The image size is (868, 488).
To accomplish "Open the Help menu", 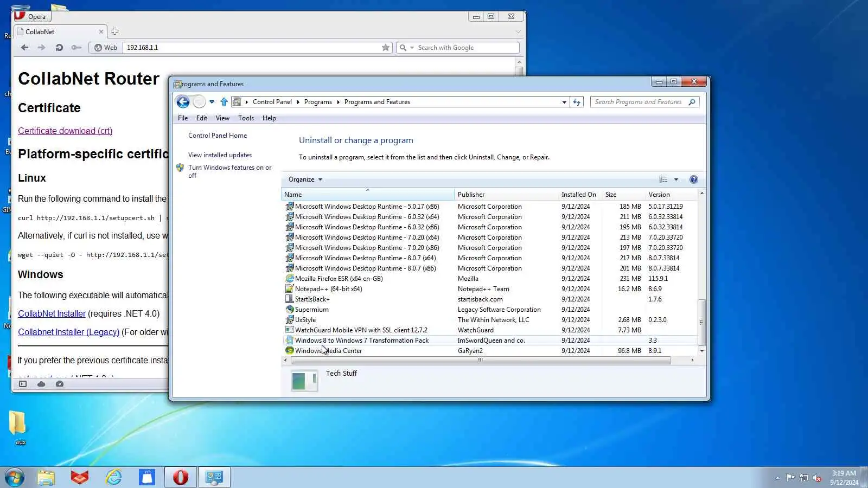I will pos(269,118).
